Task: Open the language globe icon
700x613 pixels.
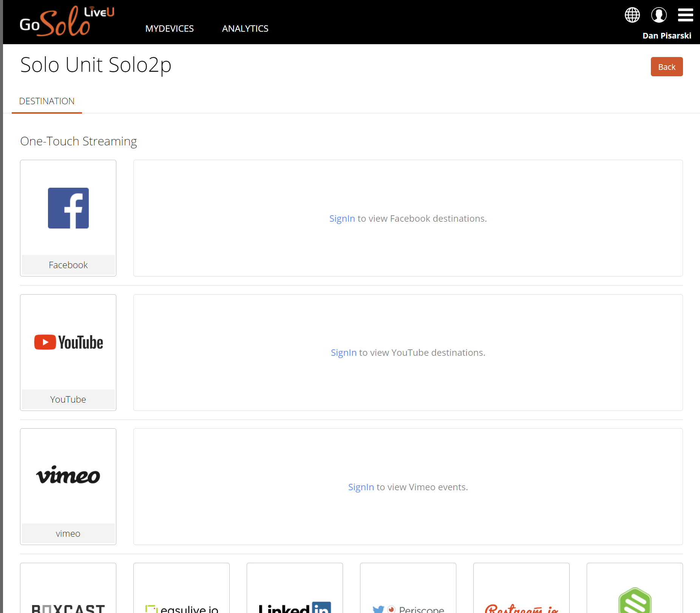Action: tap(632, 15)
